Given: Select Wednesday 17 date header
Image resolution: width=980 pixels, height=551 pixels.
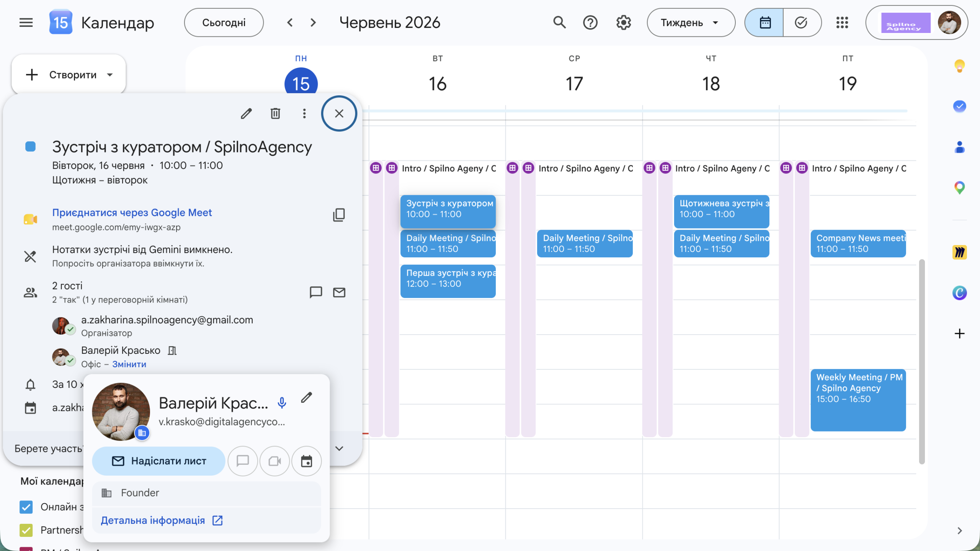Looking at the screenshot, I should 574,83.
